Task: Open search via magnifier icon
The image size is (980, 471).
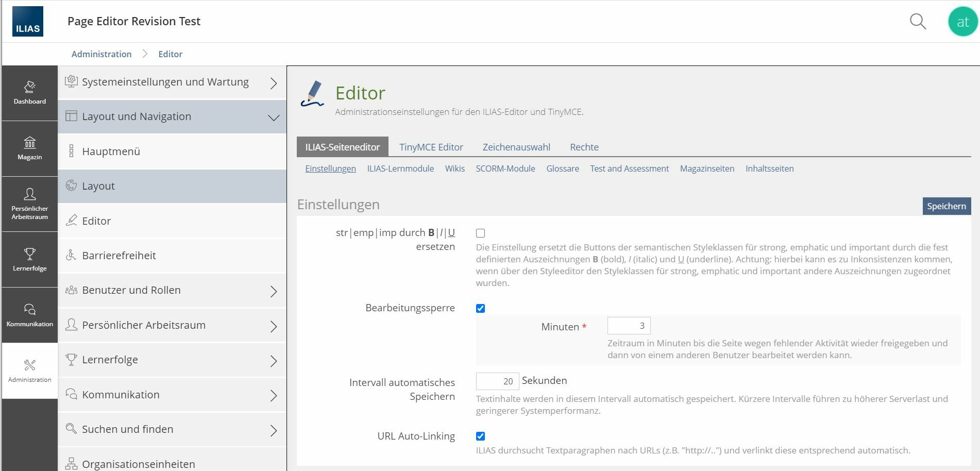Action: 918,22
